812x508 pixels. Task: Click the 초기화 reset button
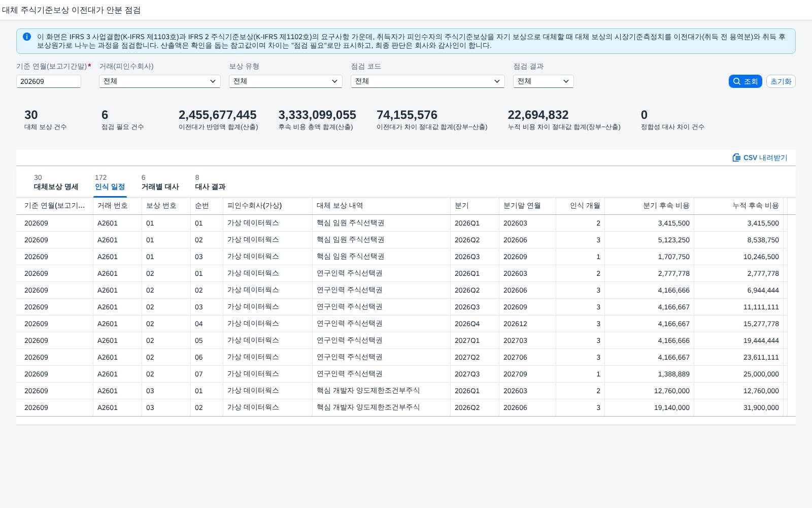point(781,81)
